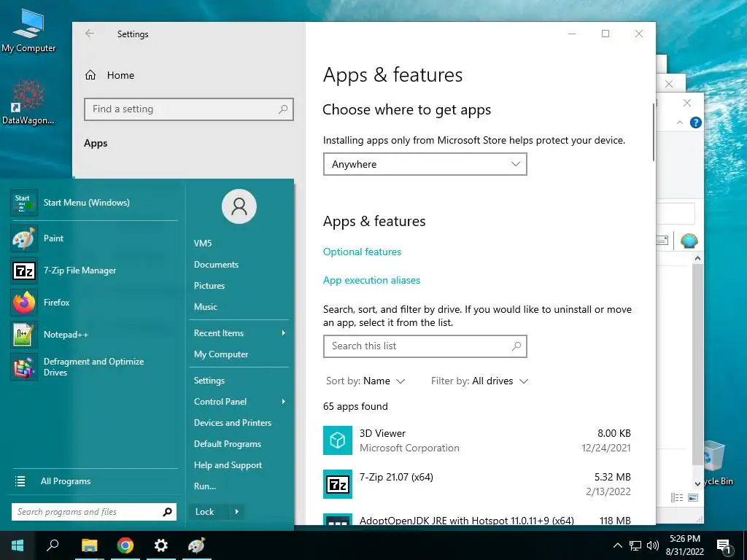Click the blue help question mark icon
747x560 pixels.
[x=696, y=122]
